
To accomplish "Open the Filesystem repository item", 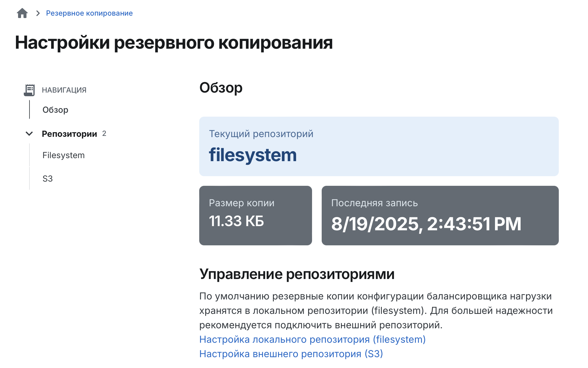I will click(63, 155).
